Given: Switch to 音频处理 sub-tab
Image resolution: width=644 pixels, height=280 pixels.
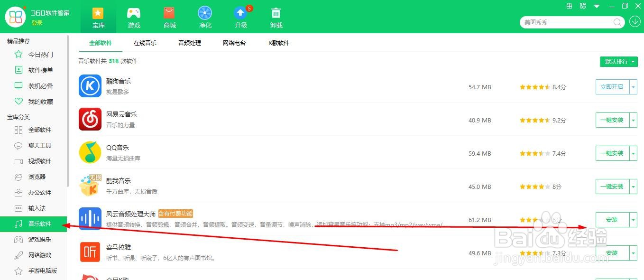Looking at the screenshot, I should point(190,43).
